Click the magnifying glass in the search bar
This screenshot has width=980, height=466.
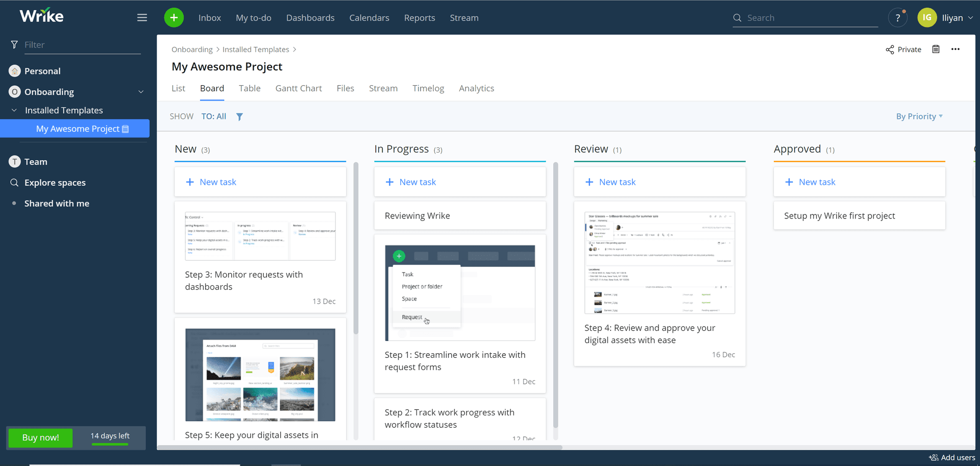coord(737,17)
